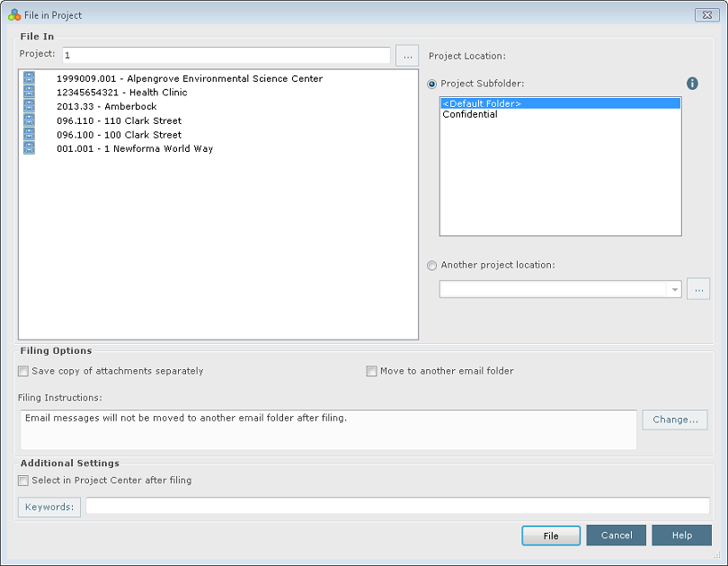Open the Project Subfolder info icon
This screenshot has width=728, height=566.
tap(692, 84)
